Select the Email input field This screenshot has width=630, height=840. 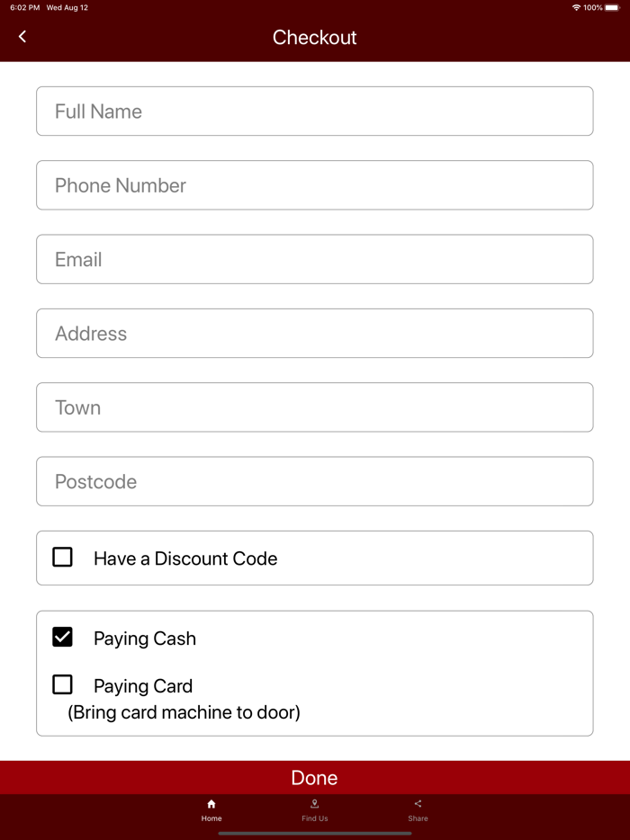pos(314,259)
